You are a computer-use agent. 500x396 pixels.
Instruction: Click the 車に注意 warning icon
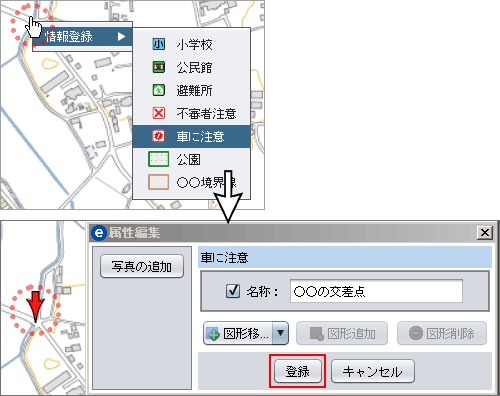159,136
